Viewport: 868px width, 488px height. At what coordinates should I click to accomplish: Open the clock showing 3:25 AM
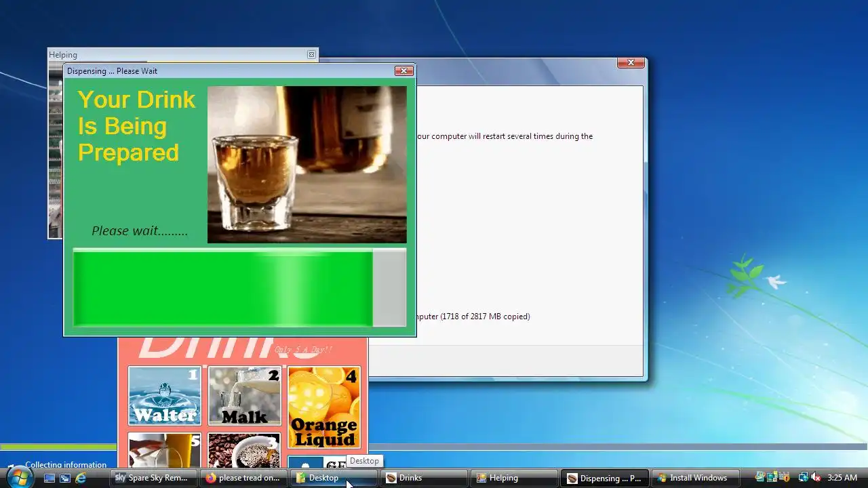pyautogui.click(x=842, y=478)
